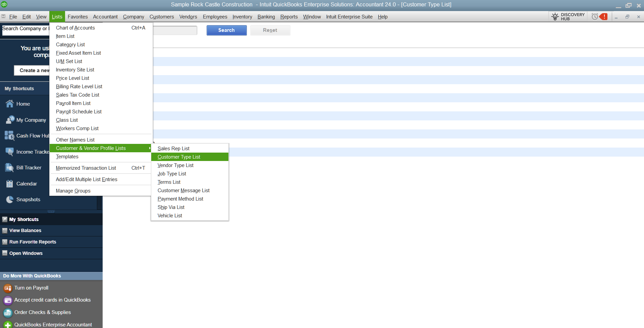Viewport: 644px width, 328px height.
Task: Select Chart of Accounts from Lists menu
Action: (101, 28)
